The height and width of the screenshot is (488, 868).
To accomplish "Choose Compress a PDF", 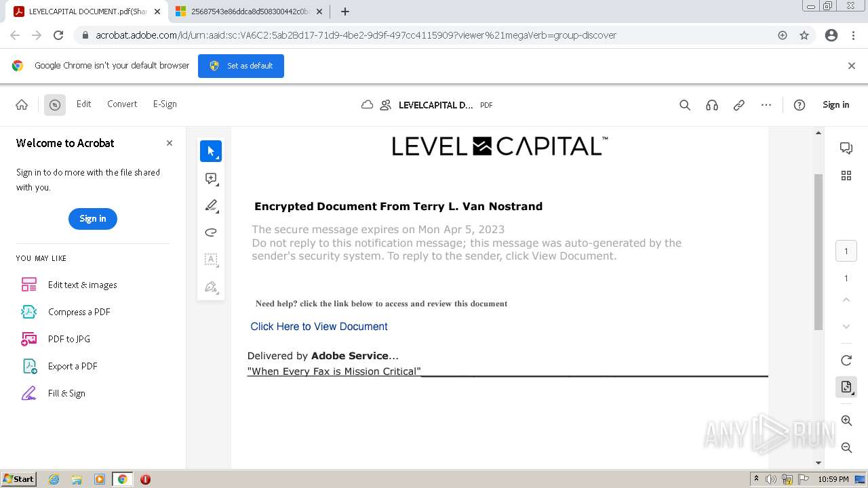I will [65, 312].
